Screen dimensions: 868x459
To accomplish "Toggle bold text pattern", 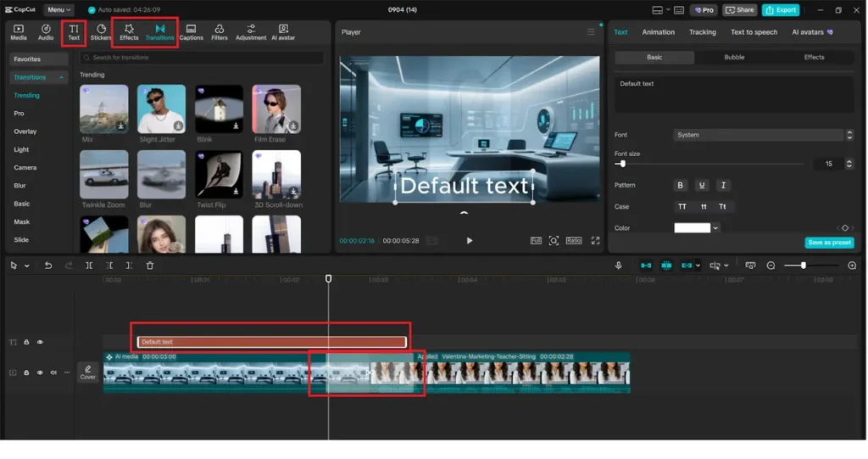I will point(680,185).
